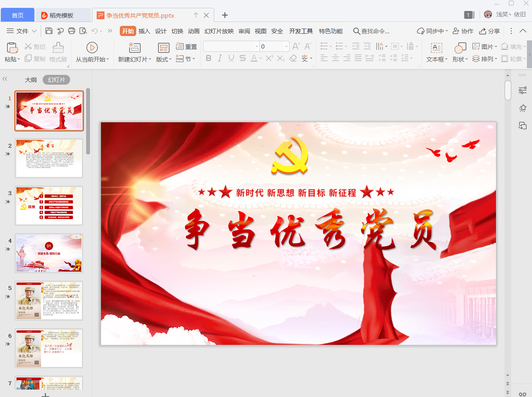Click the 重置 reset button
The width and height of the screenshot is (532, 397).
click(x=186, y=47)
